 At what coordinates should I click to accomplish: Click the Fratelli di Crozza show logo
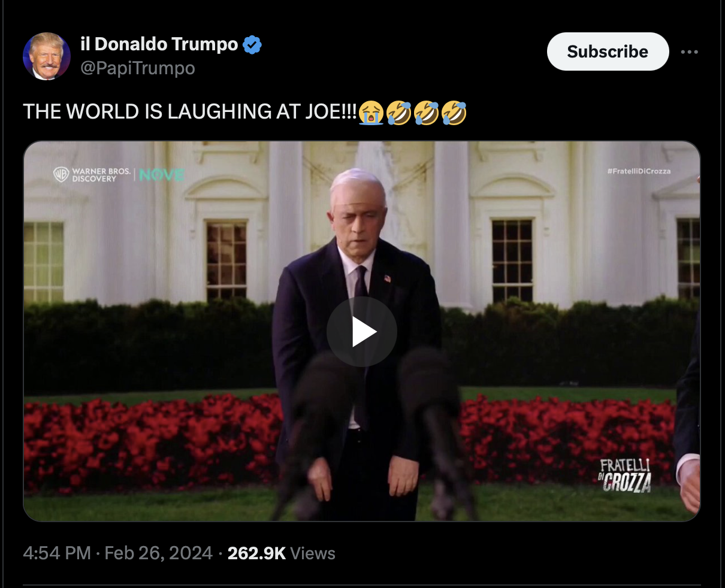(x=625, y=475)
